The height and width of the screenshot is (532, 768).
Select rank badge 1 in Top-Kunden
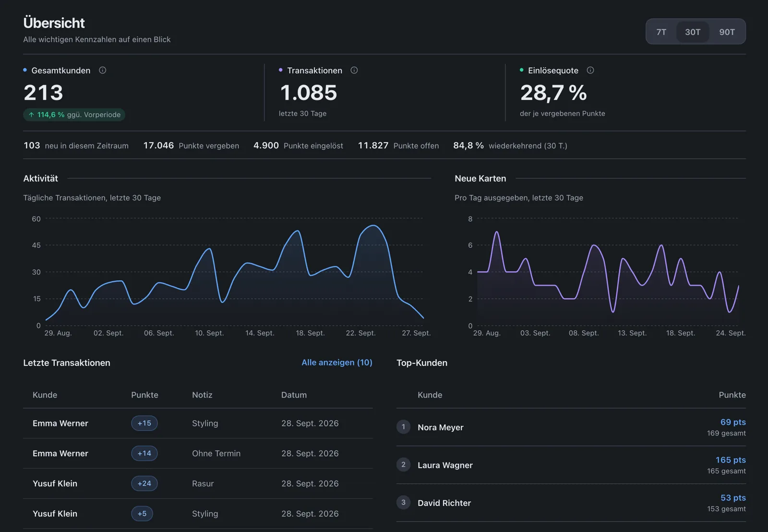point(403,427)
